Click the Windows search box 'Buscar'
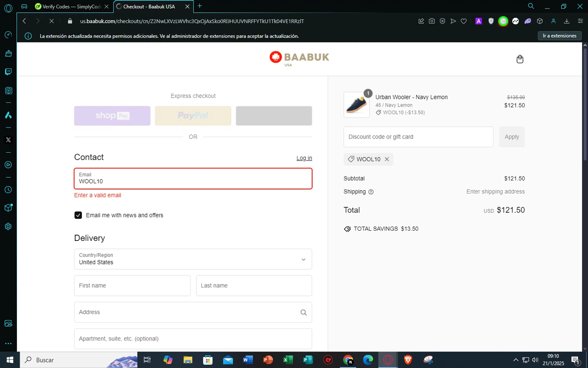 79,360
